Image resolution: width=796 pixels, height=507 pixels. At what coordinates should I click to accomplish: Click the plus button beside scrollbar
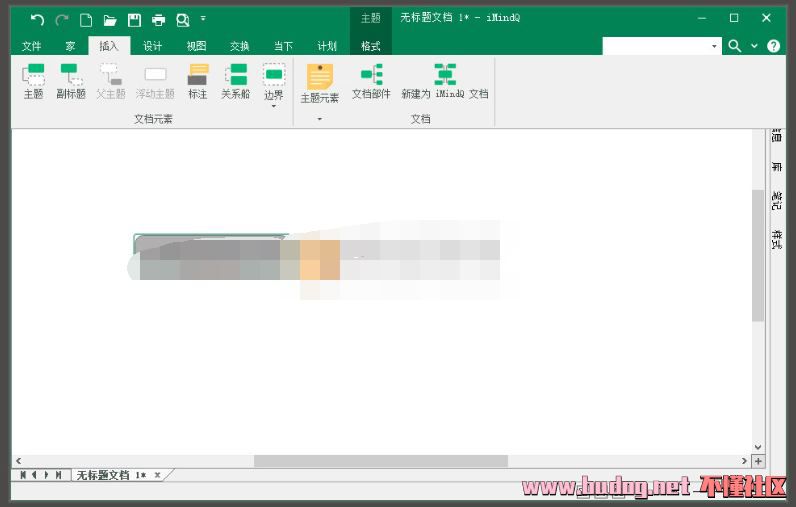(x=758, y=461)
